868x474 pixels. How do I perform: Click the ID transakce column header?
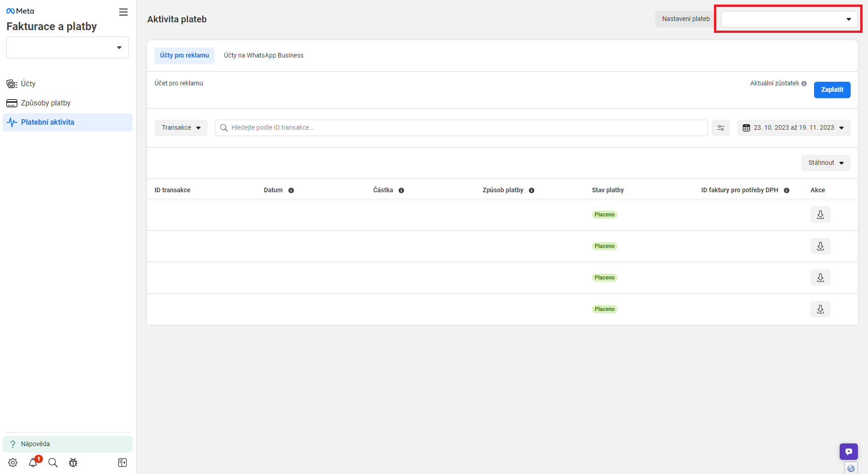pyautogui.click(x=172, y=190)
